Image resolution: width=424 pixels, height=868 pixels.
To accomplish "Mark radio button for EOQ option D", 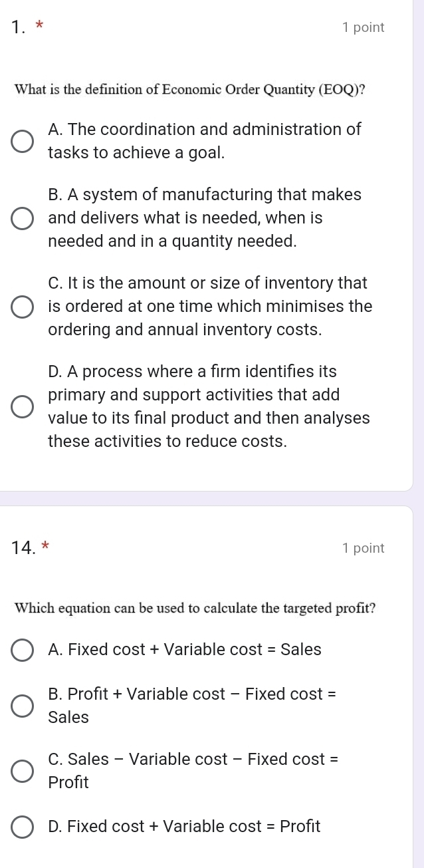I will (x=22, y=406).
